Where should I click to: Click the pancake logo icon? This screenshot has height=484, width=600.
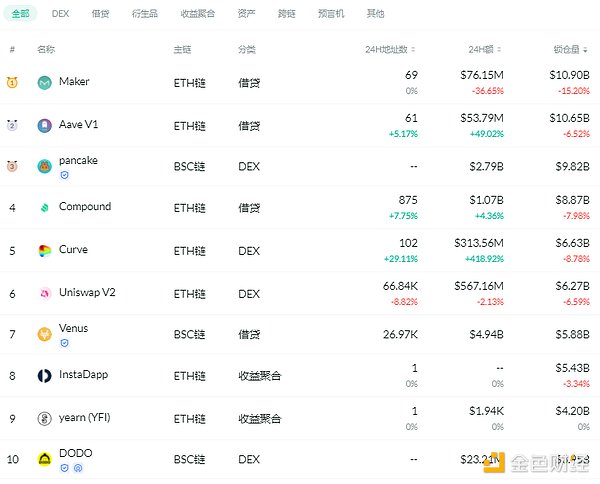pos(45,166)
